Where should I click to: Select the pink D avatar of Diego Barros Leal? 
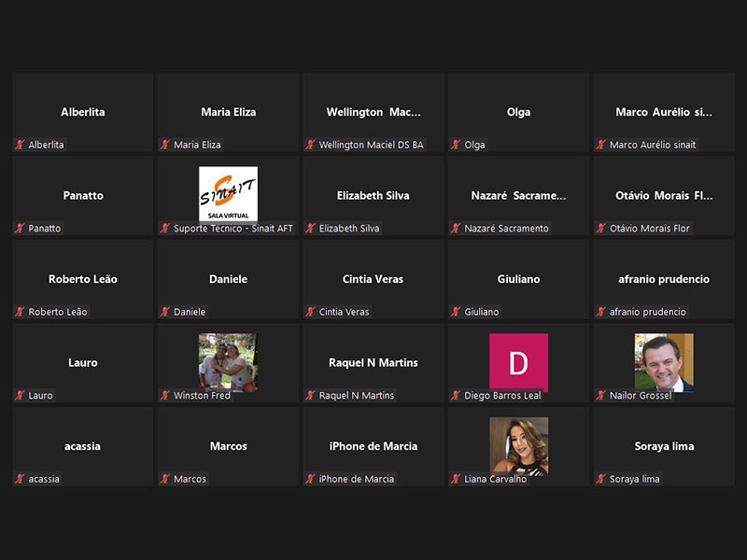(x=519, y=362)
